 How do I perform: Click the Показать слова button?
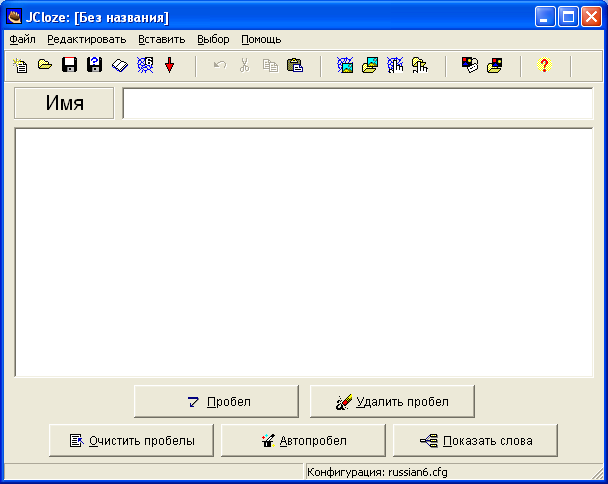click(475, 440)
